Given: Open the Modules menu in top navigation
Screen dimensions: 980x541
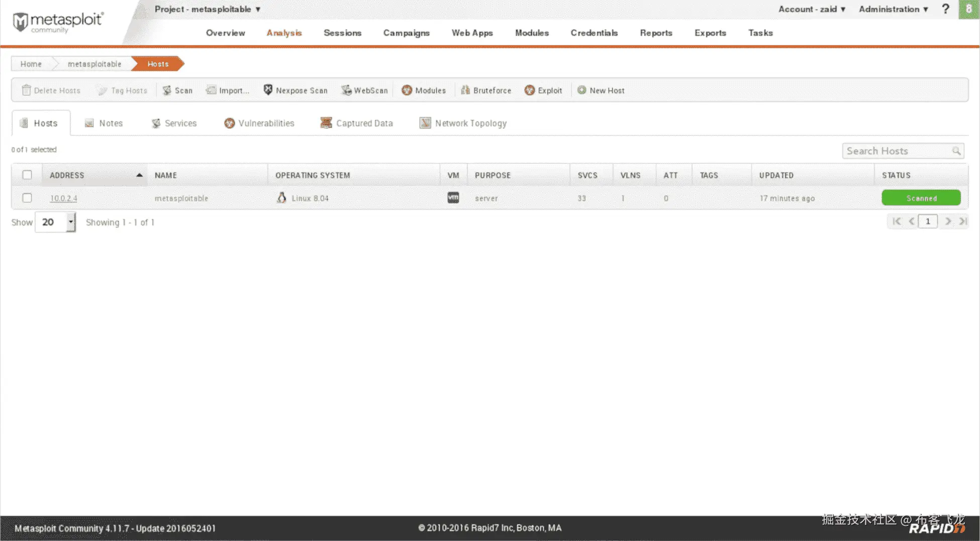Looking at the screenshot, I should click(x=532, y=33).
